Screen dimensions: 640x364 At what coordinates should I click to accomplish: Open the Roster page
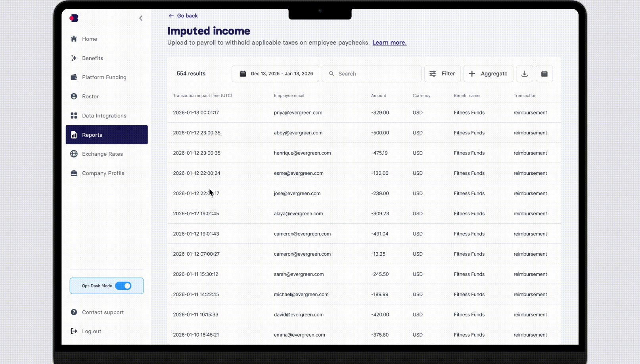tap(90, 96)
